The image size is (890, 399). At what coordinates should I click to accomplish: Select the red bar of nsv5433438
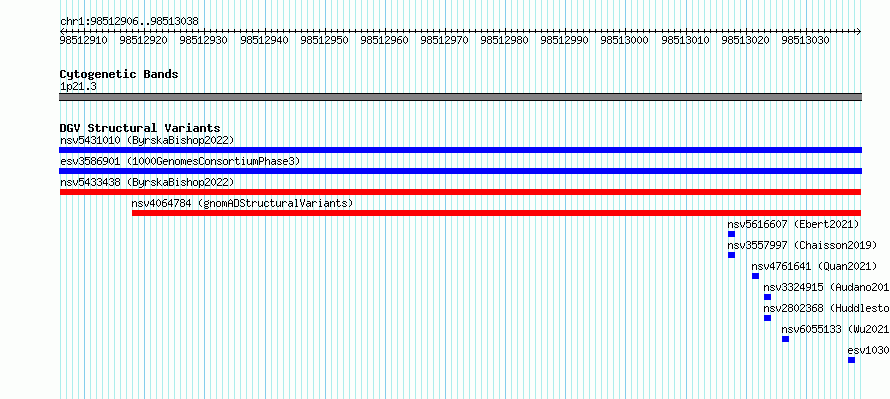[460, 192]
